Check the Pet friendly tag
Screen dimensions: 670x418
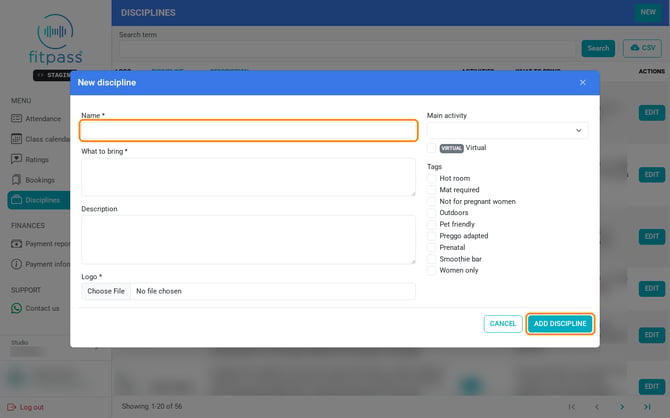[x=432, y=224]
